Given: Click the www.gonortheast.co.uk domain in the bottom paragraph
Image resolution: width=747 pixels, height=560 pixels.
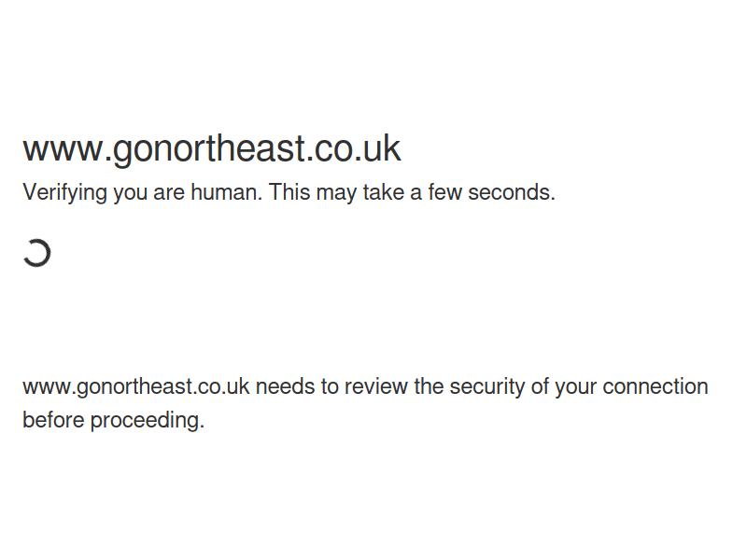Looking at the screenshot, I should click(135, 386).
